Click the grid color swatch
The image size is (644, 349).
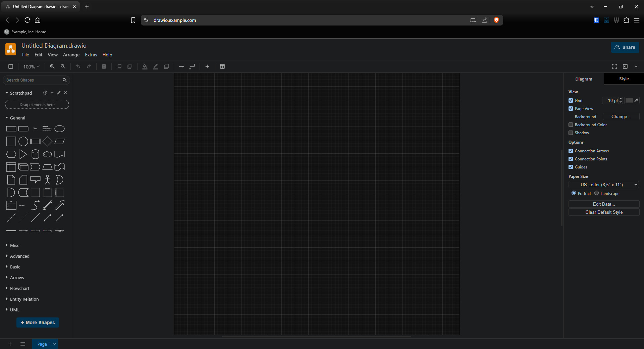tap(629, 100)
